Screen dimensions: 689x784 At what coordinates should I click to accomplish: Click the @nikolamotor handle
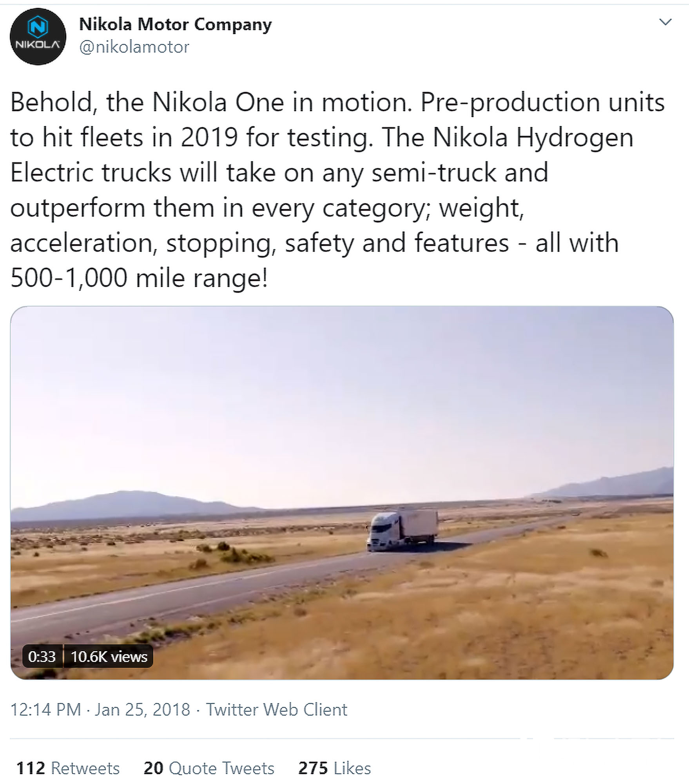(134, 47)
